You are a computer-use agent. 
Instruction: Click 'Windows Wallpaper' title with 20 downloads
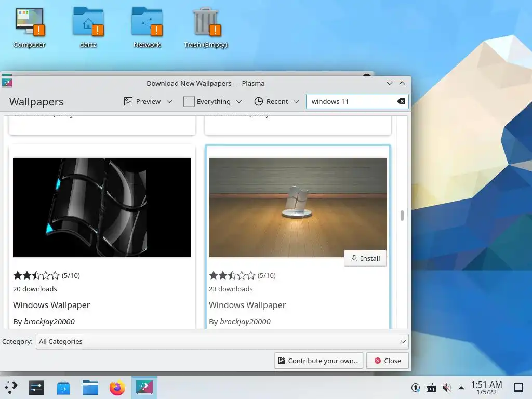(x=51, y=305)
